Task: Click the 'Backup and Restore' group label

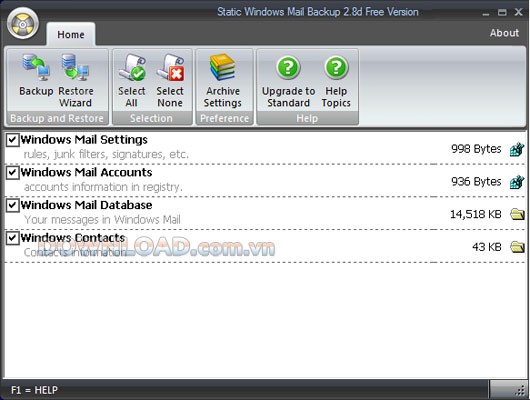Action: (x=57, y=118)
